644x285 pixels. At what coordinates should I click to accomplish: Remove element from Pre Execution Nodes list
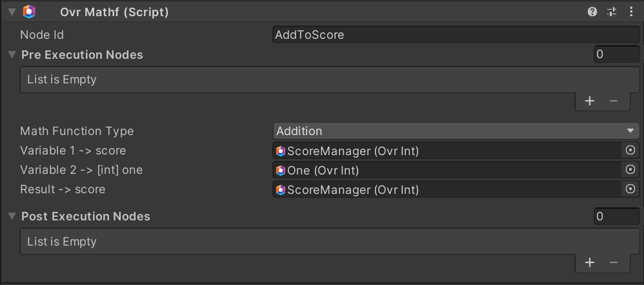pos(614,101)
